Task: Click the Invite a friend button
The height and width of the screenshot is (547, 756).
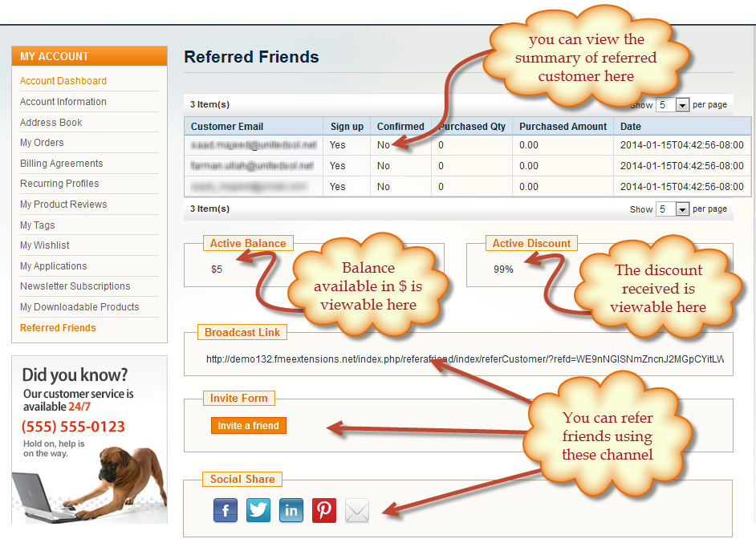Action: pyautogui.click(x=249, y=426)
